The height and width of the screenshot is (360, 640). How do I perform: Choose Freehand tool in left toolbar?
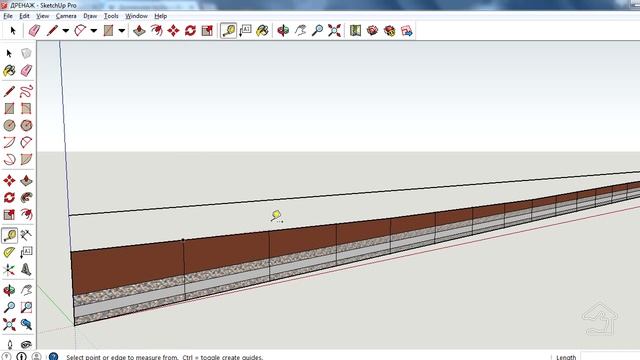click(26, 91)
